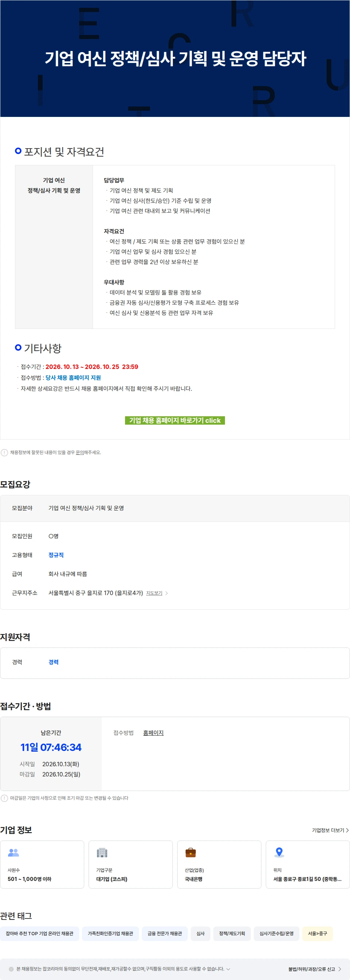Click the remaining time 11일 07:46:34
This screenshot has width=350, height=980.
(x=51, y=747)
